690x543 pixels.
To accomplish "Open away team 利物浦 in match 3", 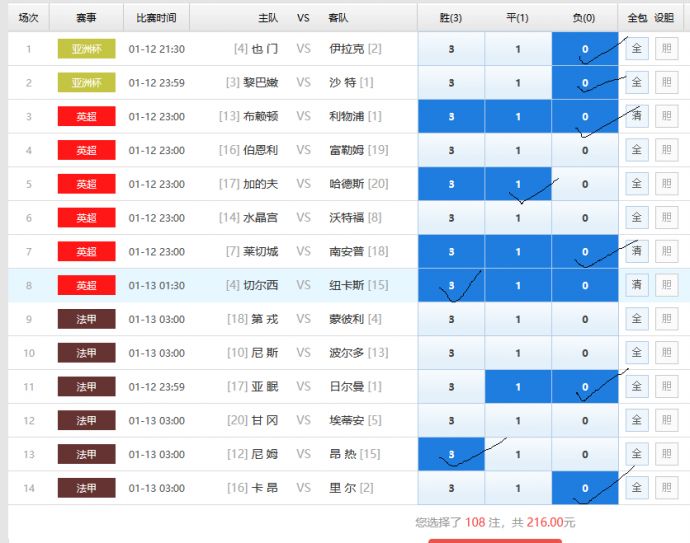I will click(346, 117).
